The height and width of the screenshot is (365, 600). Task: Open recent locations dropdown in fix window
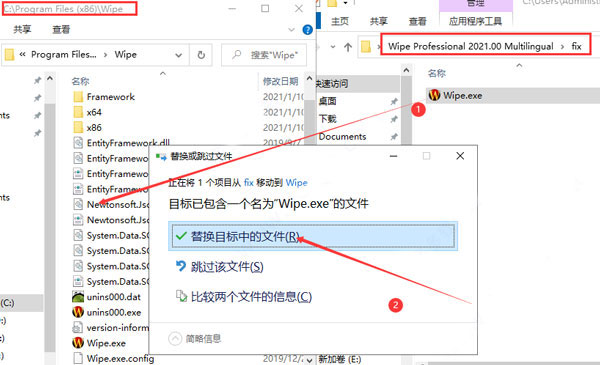tap(333, 47)
